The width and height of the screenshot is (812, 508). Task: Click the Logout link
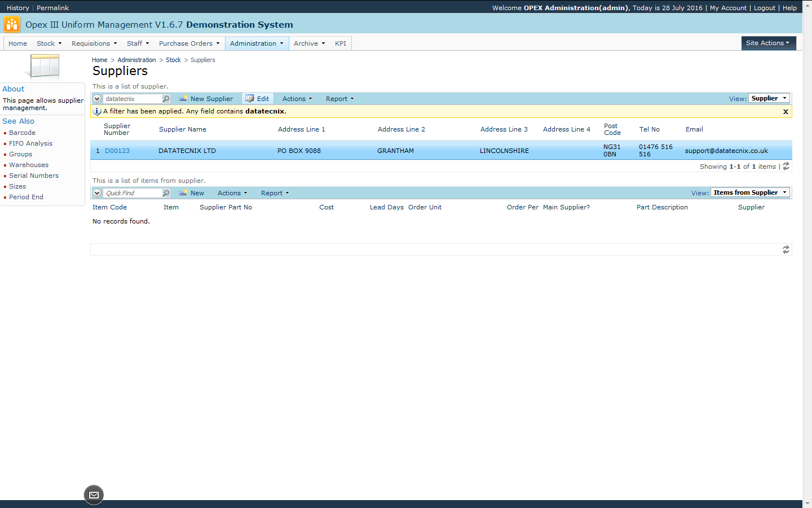(765, 8)
